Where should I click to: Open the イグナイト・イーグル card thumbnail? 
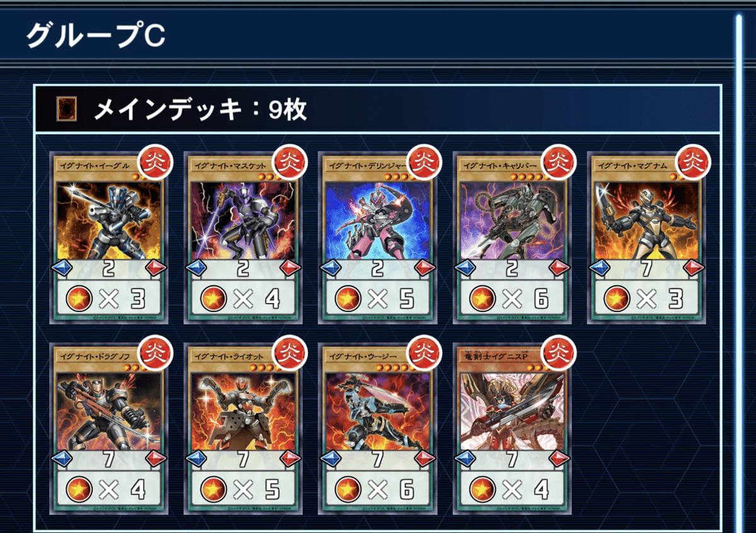(x=109, y=238)
